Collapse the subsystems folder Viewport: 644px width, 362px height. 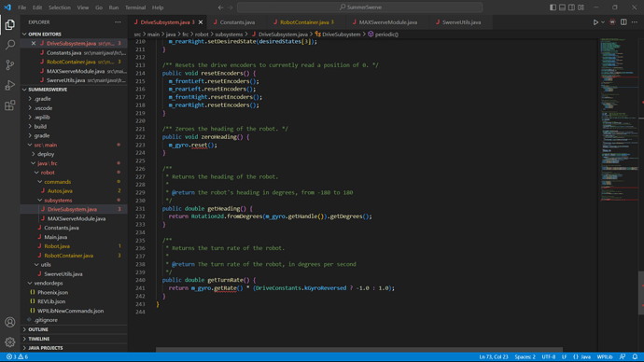(58, 201)
